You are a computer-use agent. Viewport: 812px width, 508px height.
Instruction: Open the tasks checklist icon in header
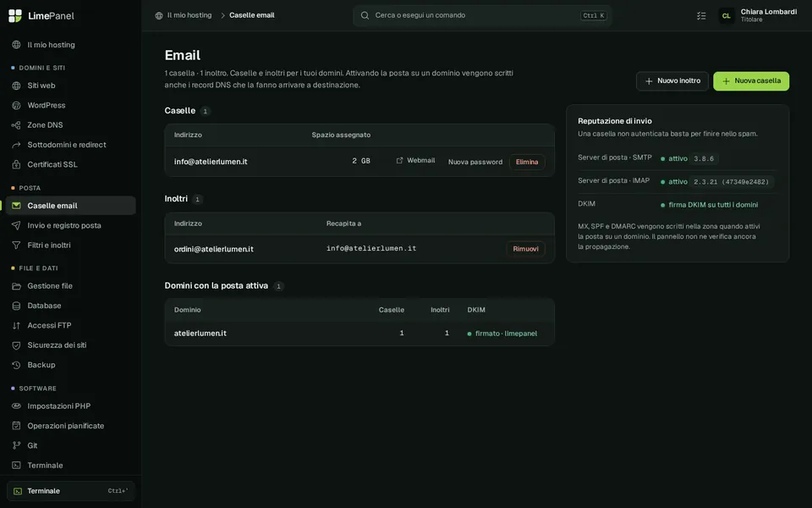point(701,15)
